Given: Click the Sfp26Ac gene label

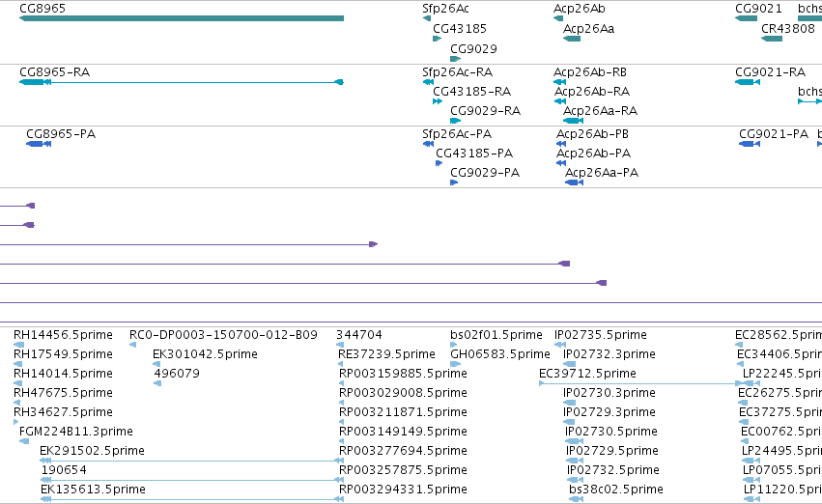Looking at the screenshot, I should click(445, 9).
